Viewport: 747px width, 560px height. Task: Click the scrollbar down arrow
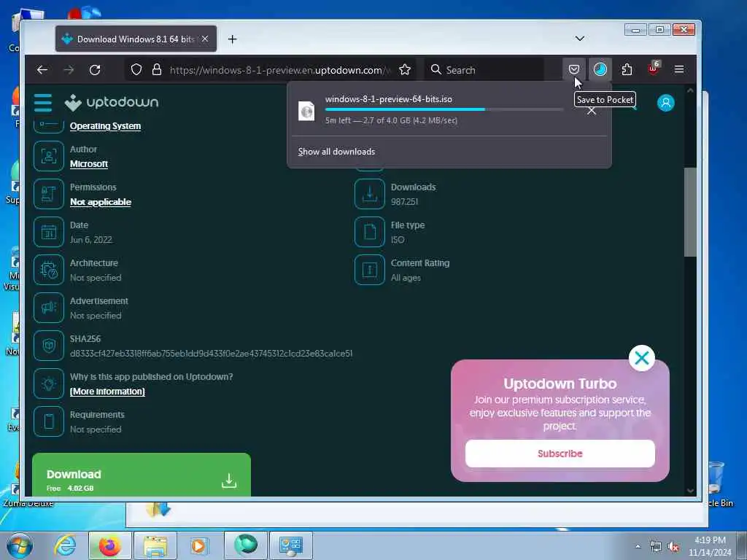pos(690,491)
